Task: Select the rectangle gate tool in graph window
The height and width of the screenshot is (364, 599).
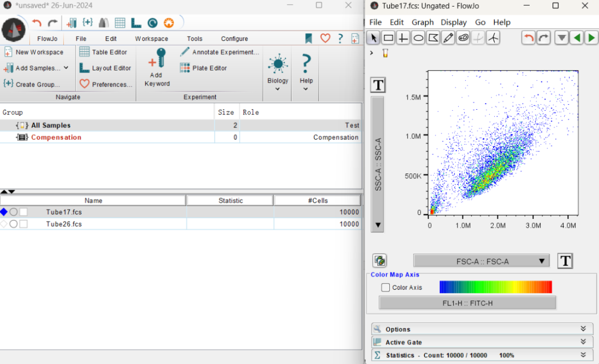Action: 388,38
